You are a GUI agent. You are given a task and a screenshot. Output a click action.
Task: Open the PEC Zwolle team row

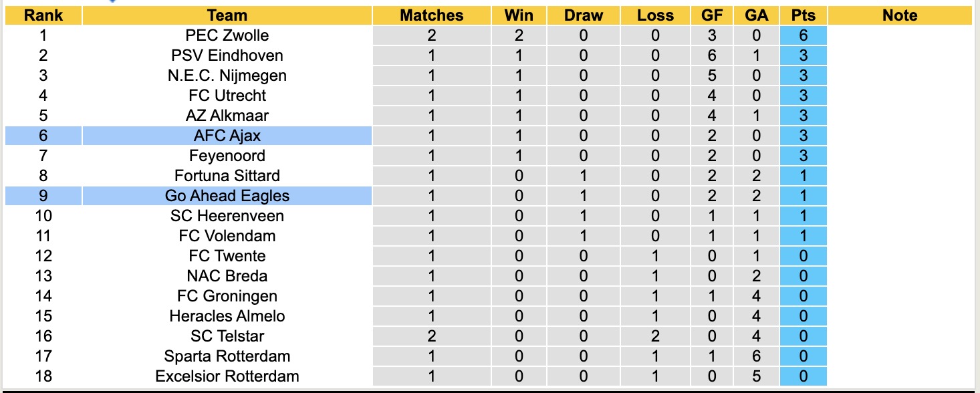(227, 35)
